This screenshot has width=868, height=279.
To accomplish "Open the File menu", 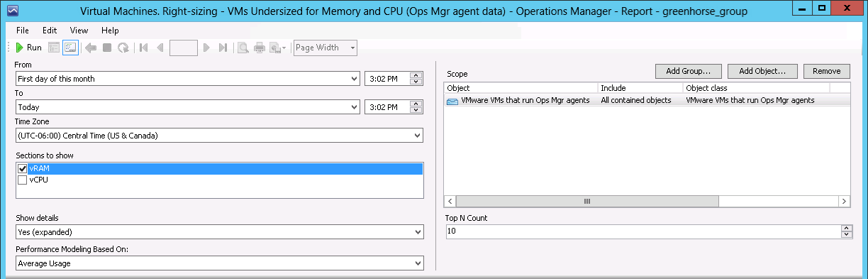I will point(22,31).
